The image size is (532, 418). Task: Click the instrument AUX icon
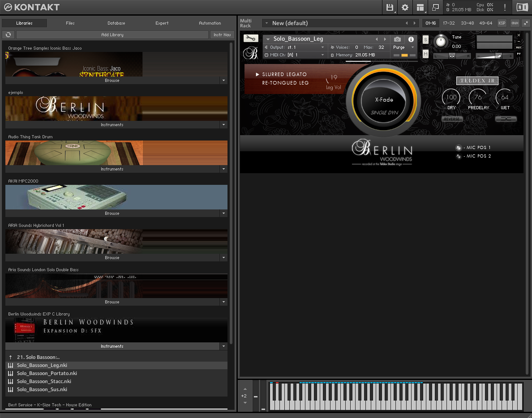pyautogui.click(x=519, y=47)
